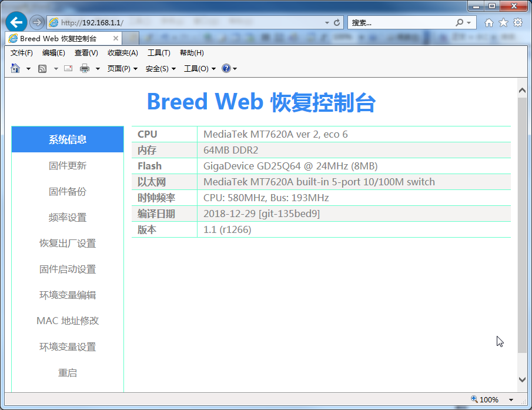Open the 帮助(H) menu
Screen dimensions: 532x410
pyautogui.click(x=192, y=53)
